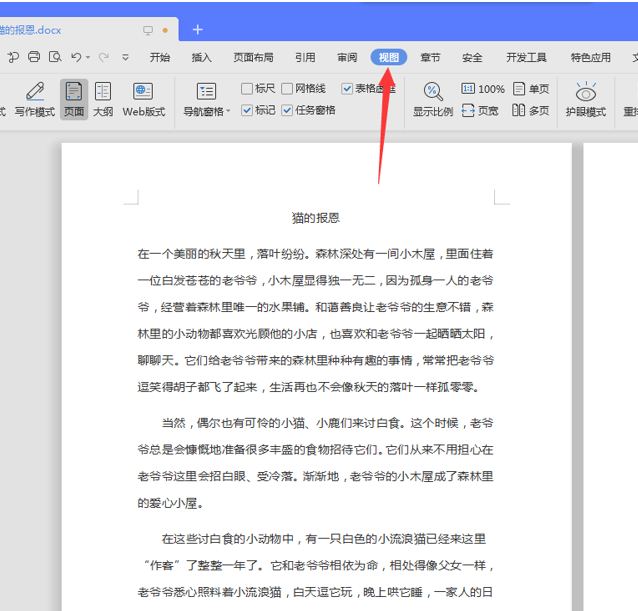Open the 插入 Insert tab
The image size is (638, 611).
202,57
